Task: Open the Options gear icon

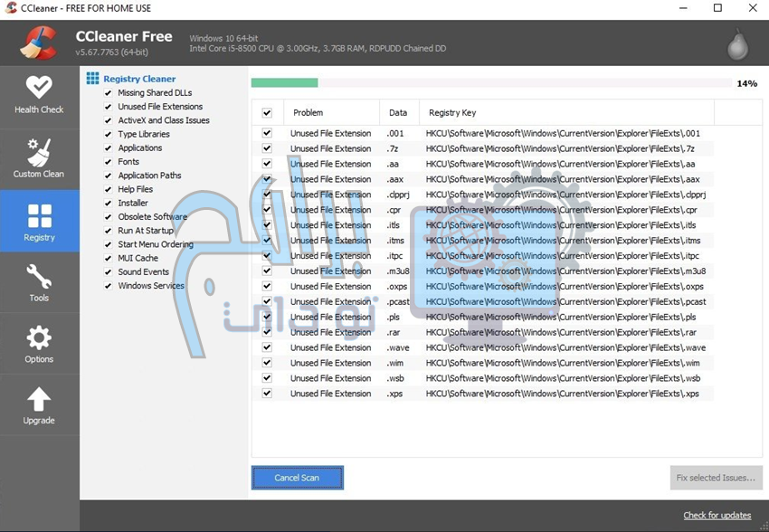Action: (39, 338)
